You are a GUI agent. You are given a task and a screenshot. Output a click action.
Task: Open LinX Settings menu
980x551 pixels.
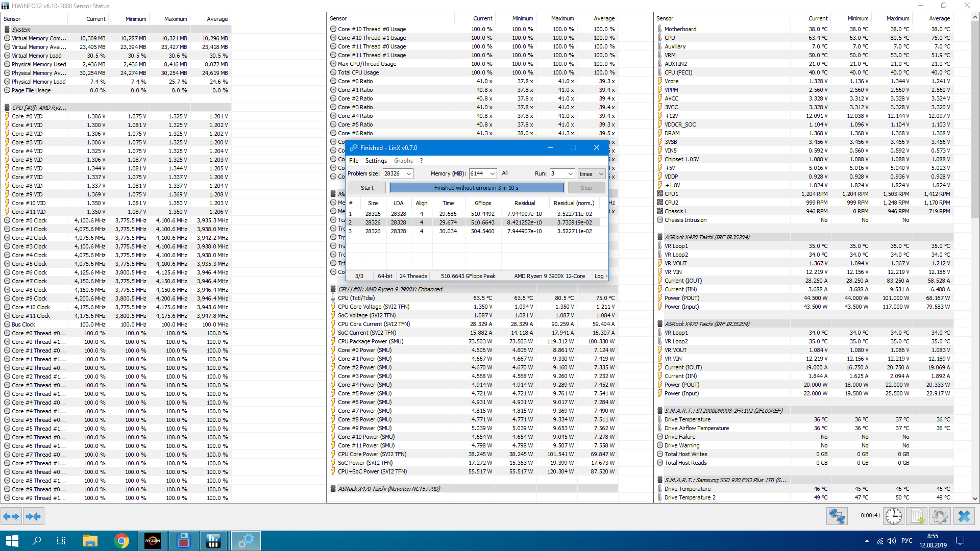[x=376, y=161]
